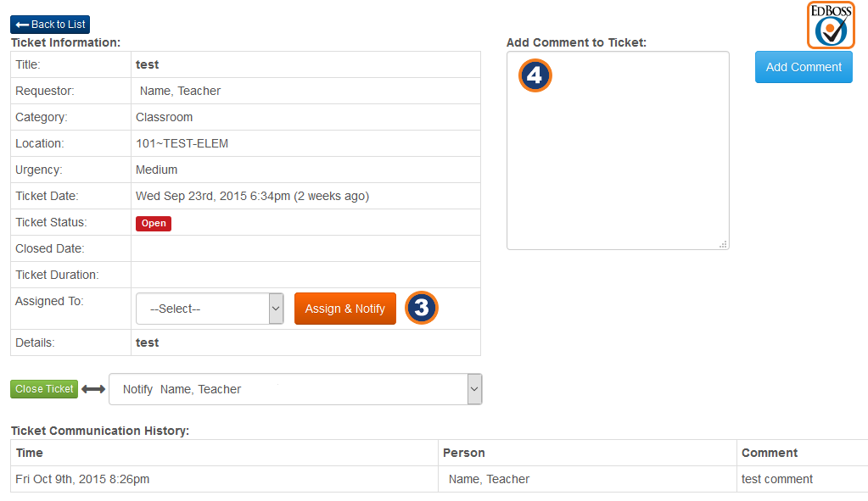The image size is (868, 501).
Task: Click the Assigned To dropdown arrow
Action: (276, 309)
